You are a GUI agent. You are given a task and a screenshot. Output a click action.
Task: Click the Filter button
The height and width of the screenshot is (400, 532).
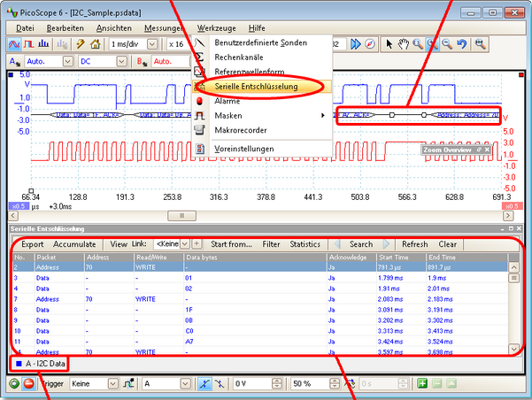[271, 244]
